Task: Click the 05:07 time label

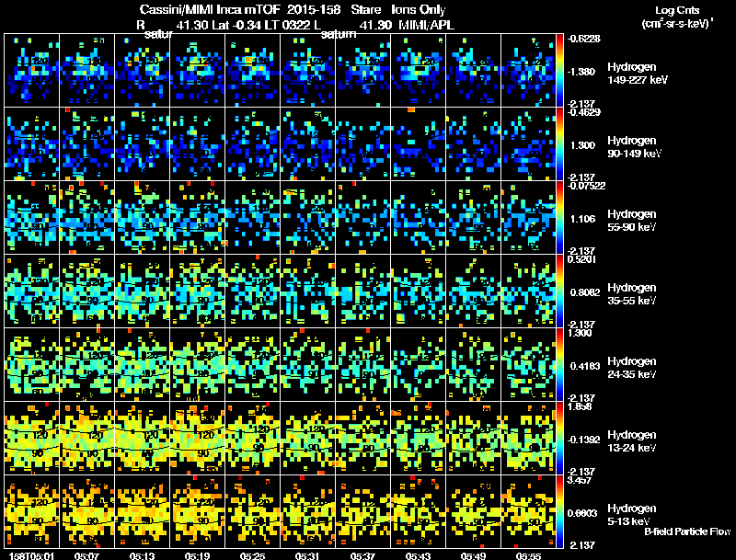Action: click(86, 555)
